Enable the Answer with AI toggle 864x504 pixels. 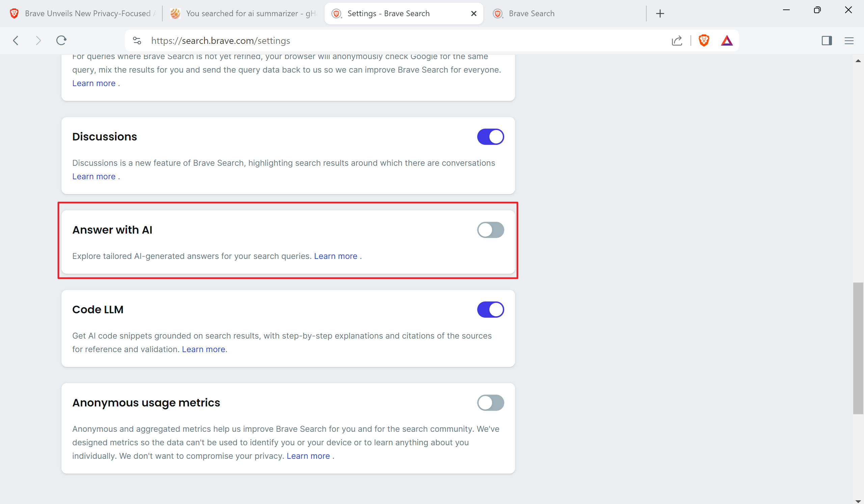(x=490, y=230)
